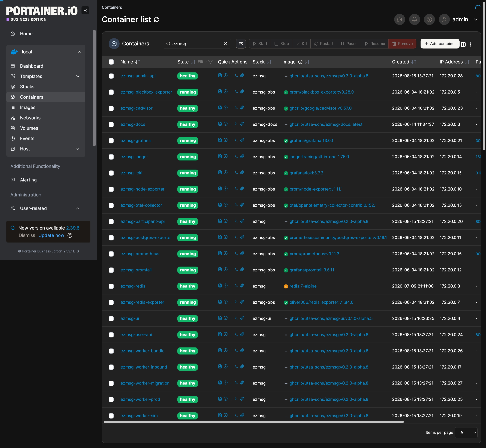Open the table settings three-dot menu
This screenshot has height=448, width=486.
pyautogui.click(x=470, y=44)
